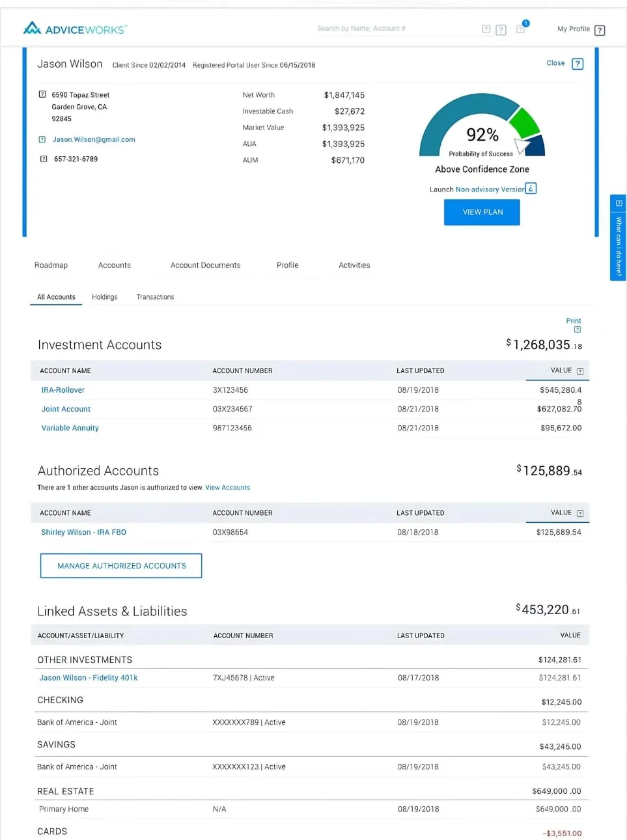Click ACCOUNT NUMBER header in Investment Accounts
This screenshot has height=840, width=627.
tap(242, 371)
